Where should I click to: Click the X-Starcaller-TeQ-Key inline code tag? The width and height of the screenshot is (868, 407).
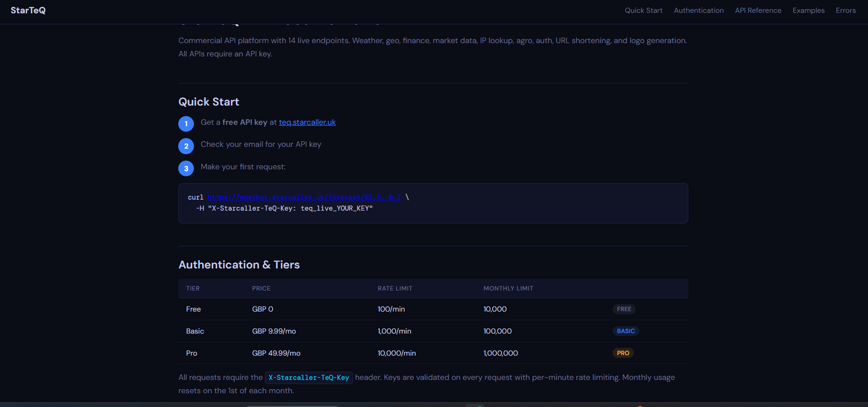[309, 378]
